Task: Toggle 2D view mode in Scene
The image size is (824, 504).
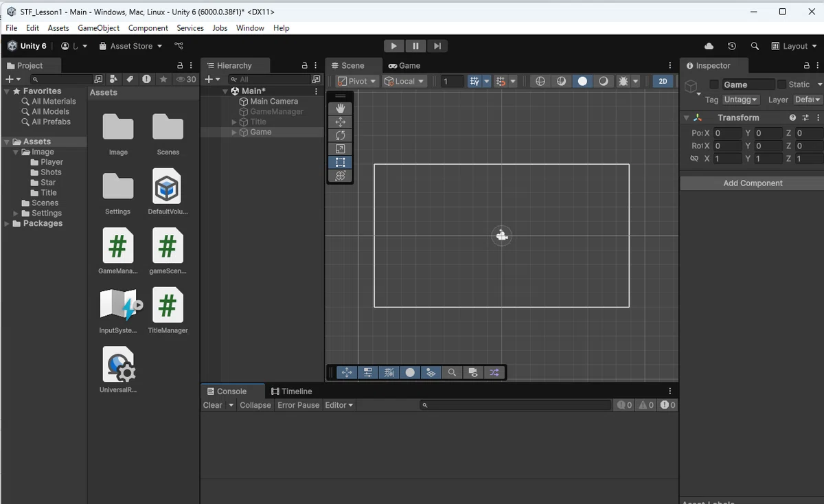Action: [x=663, y=81]
